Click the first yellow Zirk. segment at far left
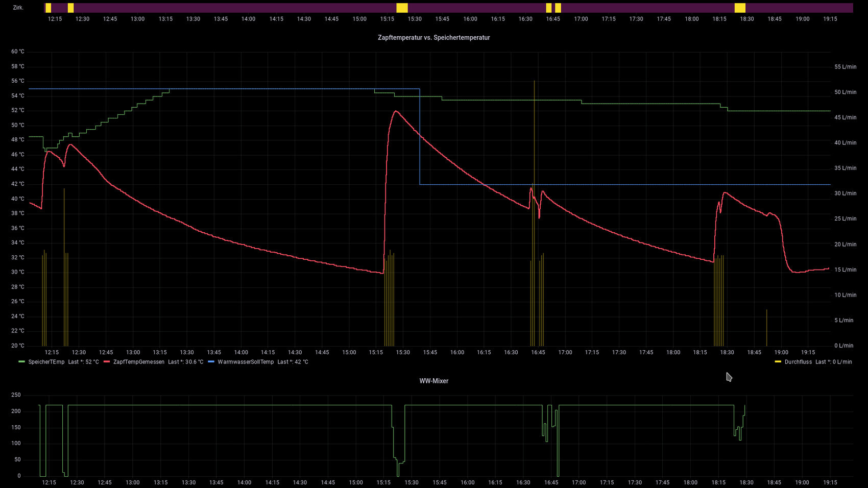 pos(48,8)
